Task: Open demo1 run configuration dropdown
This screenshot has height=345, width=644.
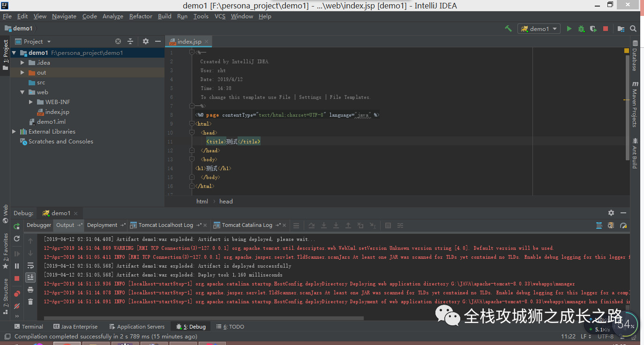Action: (x=539, y=29)
